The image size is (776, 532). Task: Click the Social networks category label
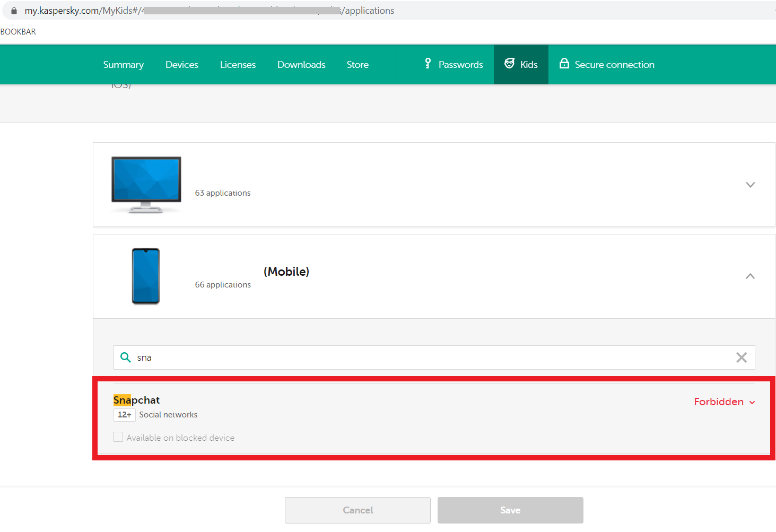[x=168, y=415]
